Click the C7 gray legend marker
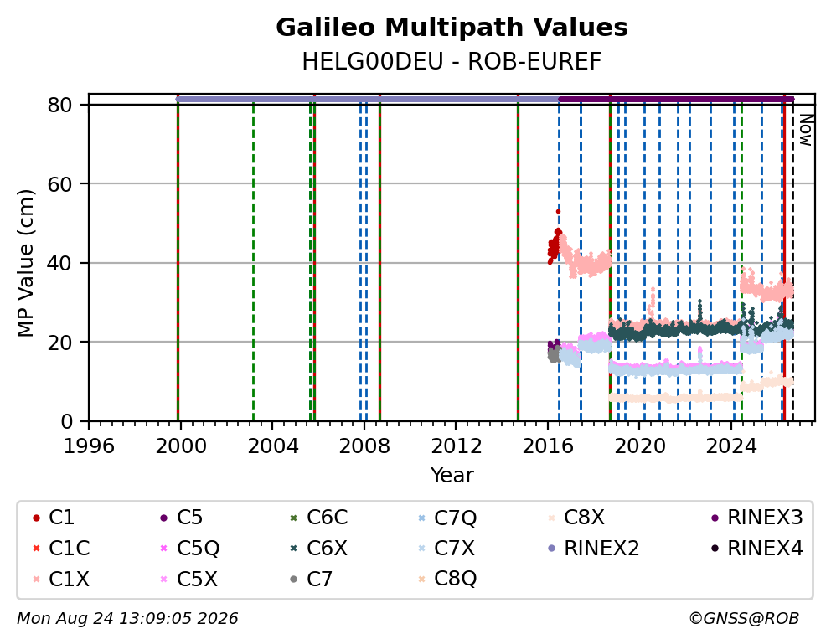The height and width of the screenshot is (644, 831). coord(293,580)
